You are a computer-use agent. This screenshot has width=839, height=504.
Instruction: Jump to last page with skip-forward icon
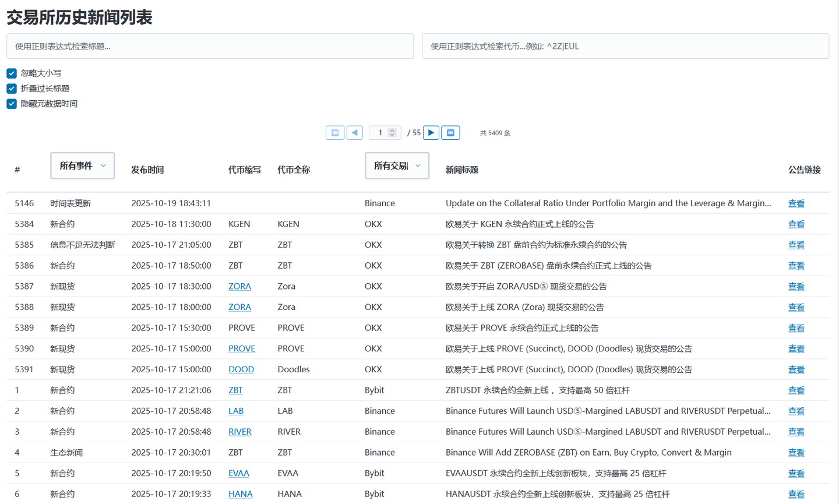(x=450, y=132)
